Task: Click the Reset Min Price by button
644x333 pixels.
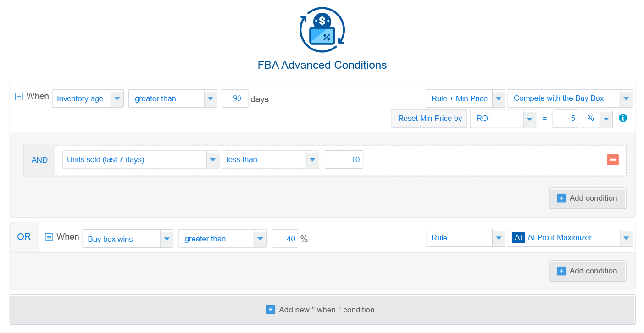Action: 429,119
